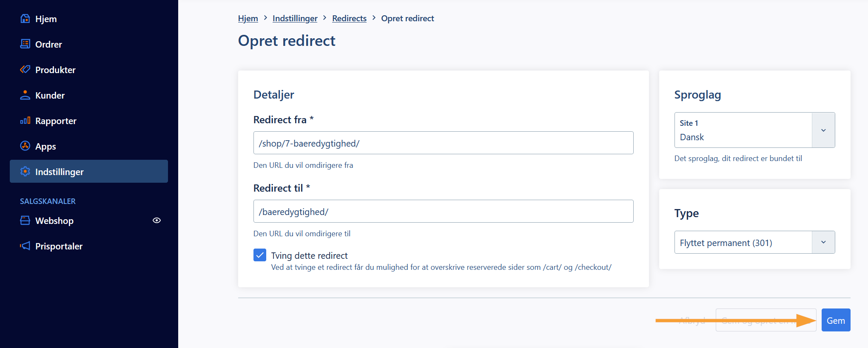Save the redirect with Gem button

click(x=836, y=320)
